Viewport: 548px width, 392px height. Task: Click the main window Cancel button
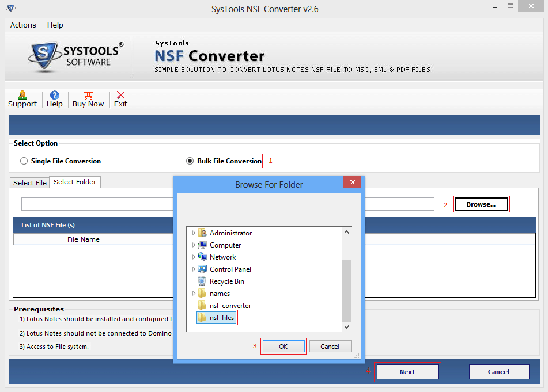pos(498,372)
